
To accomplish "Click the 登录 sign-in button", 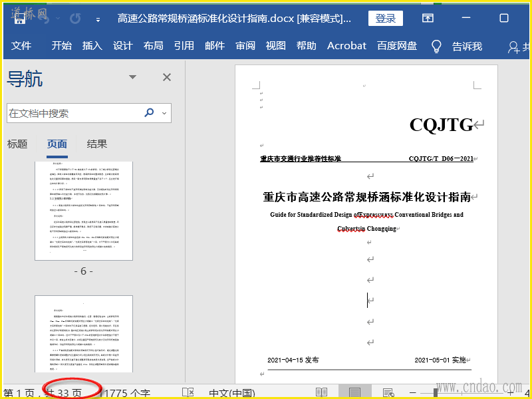I will (386, 19).
